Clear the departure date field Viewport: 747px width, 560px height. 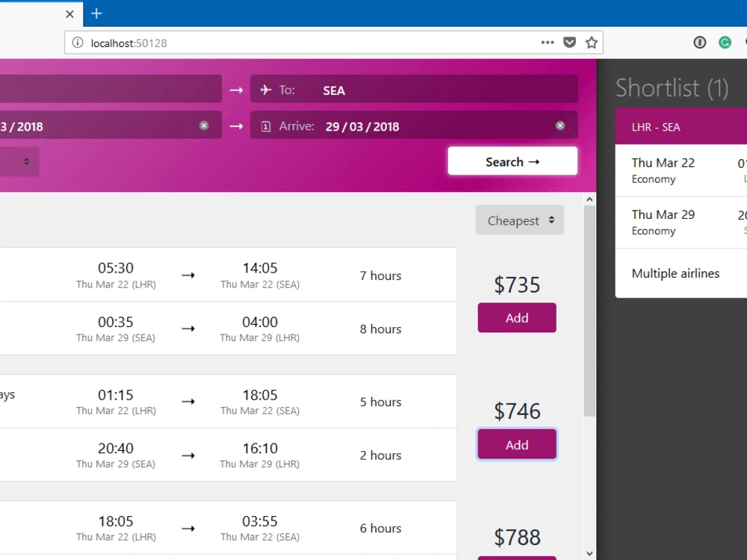[204, 125]
